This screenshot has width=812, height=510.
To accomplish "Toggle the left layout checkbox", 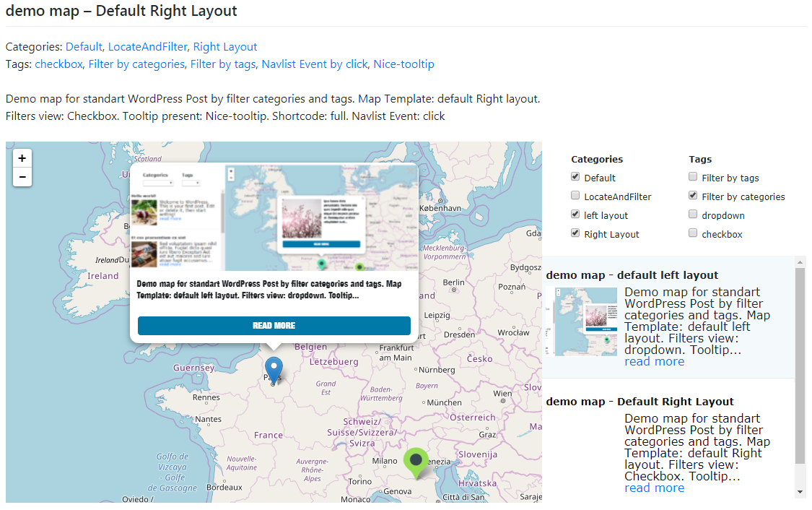I will coord(575,215).
